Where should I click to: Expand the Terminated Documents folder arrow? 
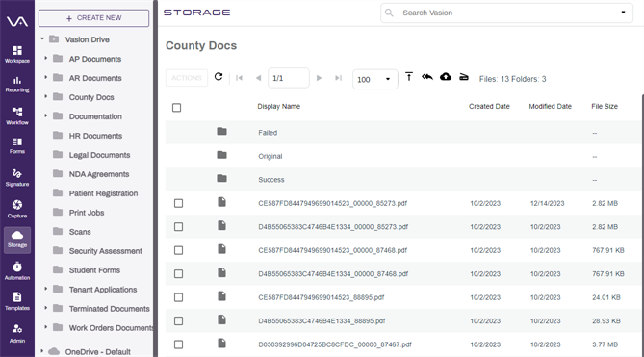point(46,308)
